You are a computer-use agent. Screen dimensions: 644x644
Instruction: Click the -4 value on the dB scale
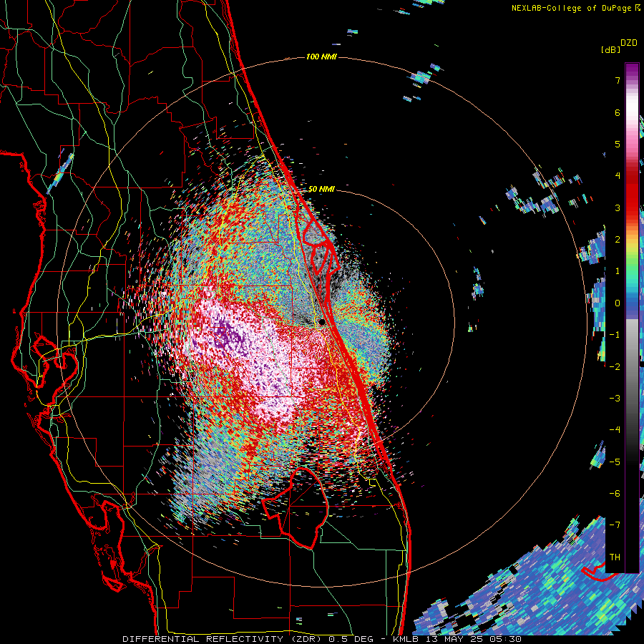point(615,430)
